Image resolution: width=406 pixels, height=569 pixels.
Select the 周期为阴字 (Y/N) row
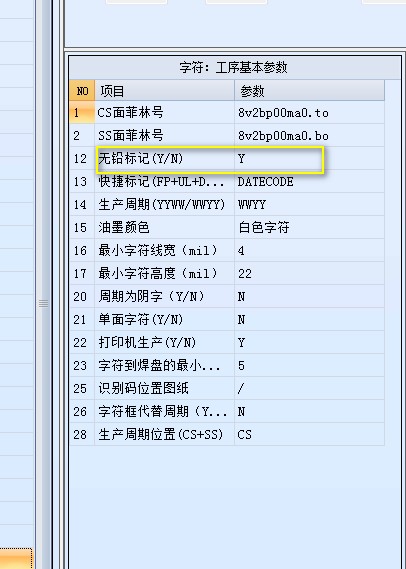(227, 296)
